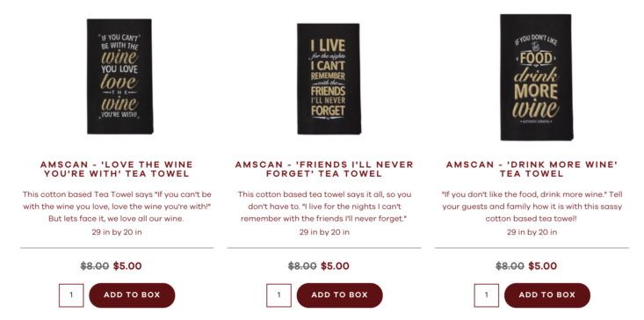
Task: Add 'Friends I'll Never Forget' towel to box
Action: coord(340,295)
